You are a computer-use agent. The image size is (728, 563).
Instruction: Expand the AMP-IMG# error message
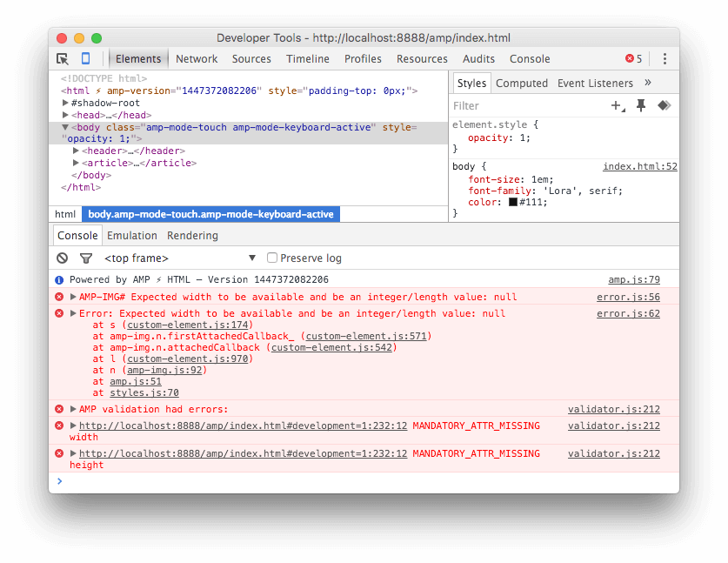click(x=73, y=297)
